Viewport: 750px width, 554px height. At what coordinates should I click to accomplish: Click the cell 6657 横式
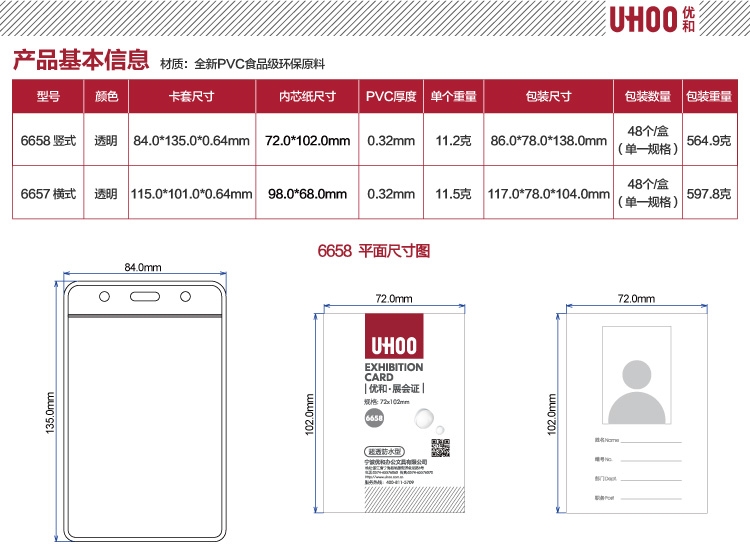pos(48,194)
